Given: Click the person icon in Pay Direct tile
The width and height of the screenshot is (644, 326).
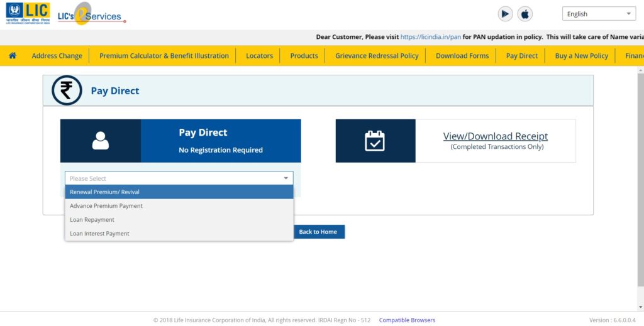Looking at the screenshot, I should (100, 141).
